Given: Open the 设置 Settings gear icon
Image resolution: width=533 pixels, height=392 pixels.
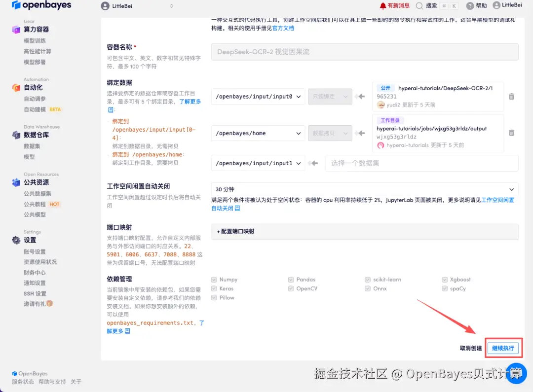Looking at the screenshot, I should 16,240.
